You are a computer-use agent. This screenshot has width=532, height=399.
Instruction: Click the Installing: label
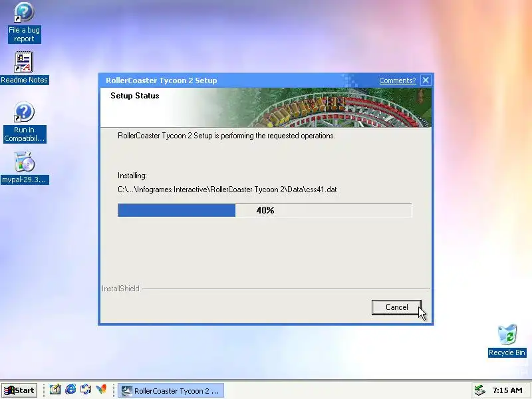point(132,176)
